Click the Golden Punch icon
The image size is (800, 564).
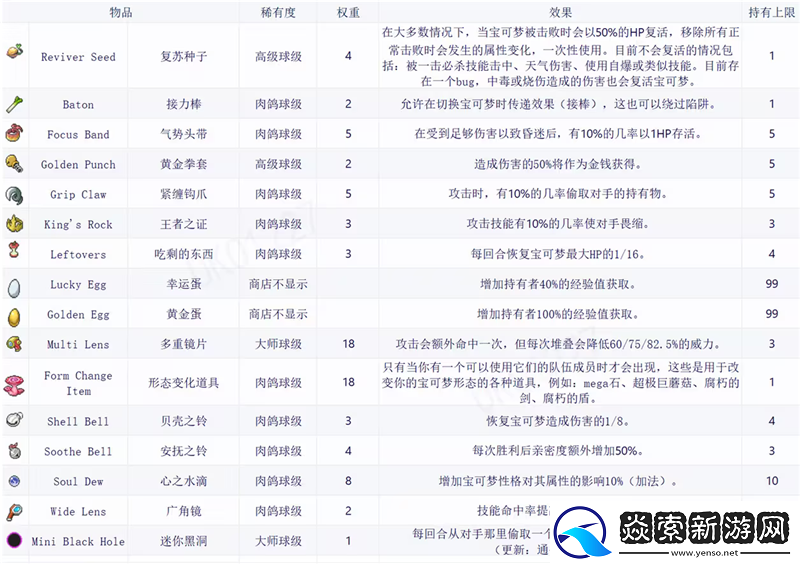tap(14, 163)
